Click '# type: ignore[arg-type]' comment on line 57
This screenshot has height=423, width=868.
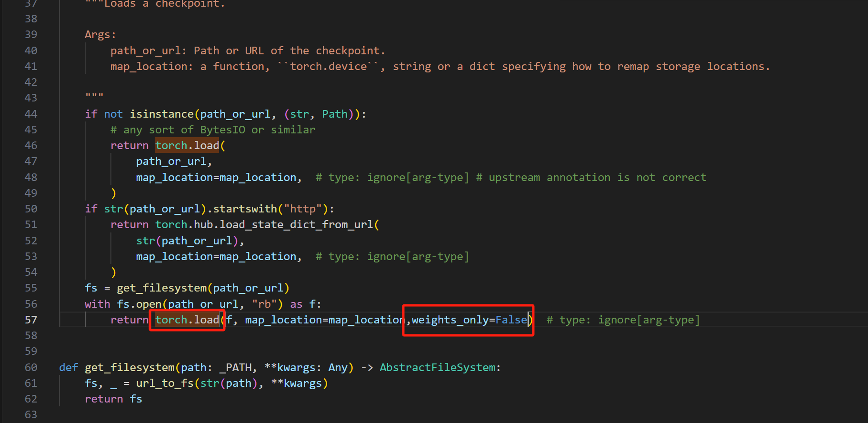[x=623, y=320]
